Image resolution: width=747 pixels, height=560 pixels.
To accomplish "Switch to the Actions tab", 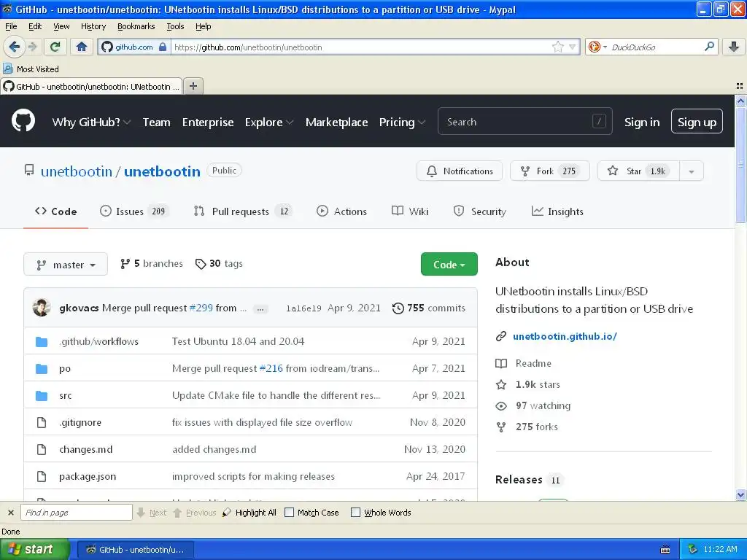I will (341, 211).
